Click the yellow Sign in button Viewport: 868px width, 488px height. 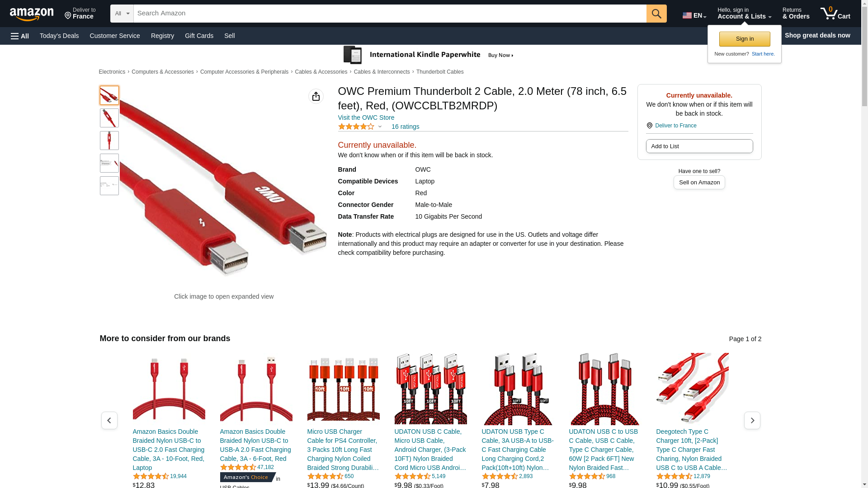[x=745, y=39]
